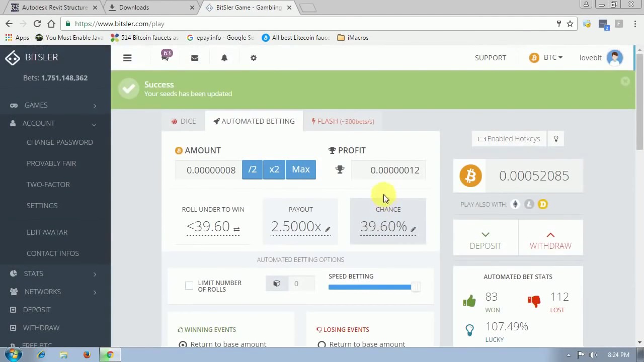Click the dice icon beside rolls number
This screenshot has height=362, width=644.
pos(277,284)
